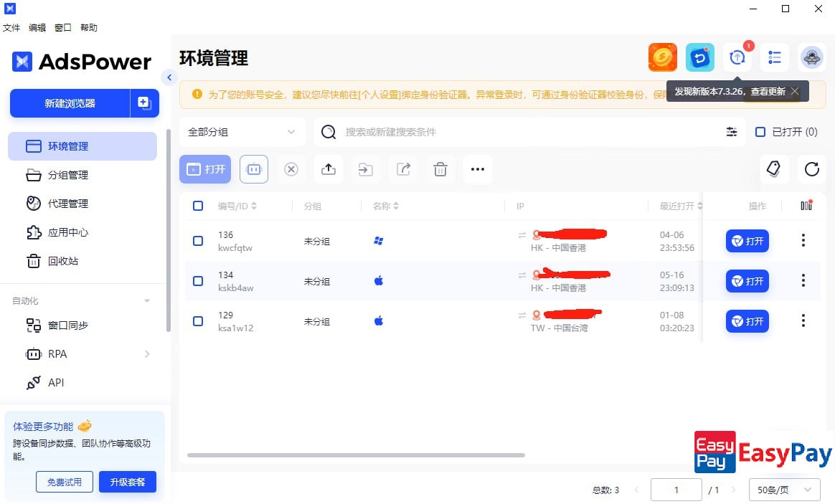Click the RPA robot toolbar icon
835x504 pixels.
tap(253, 169)
